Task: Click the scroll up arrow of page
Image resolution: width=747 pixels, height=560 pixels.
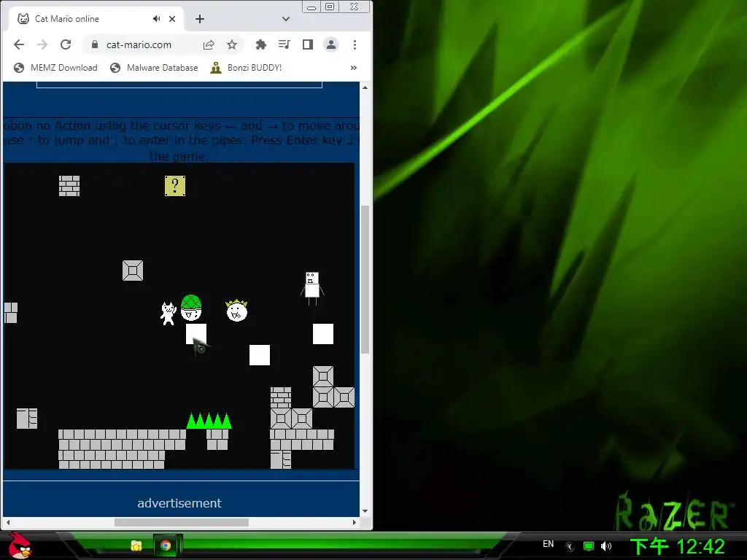Action: pos(365,87)
